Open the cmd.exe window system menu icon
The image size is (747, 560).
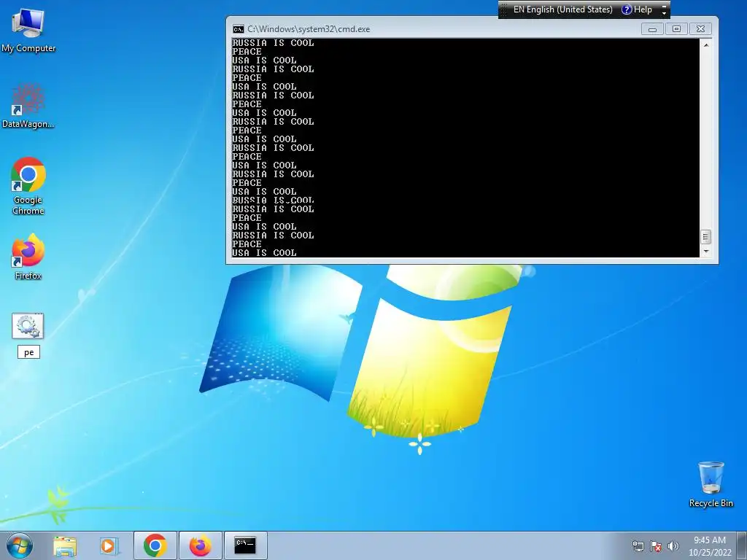(239, 29)
